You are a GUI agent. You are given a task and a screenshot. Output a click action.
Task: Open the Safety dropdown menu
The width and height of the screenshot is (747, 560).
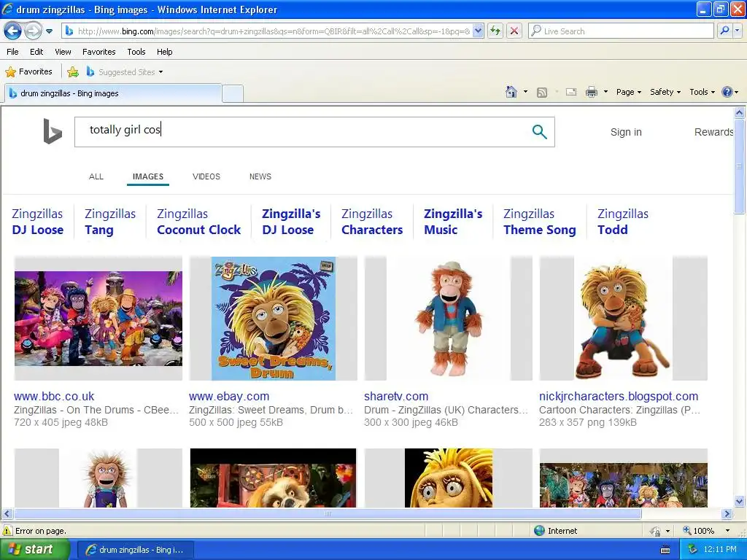click(665, 92)
